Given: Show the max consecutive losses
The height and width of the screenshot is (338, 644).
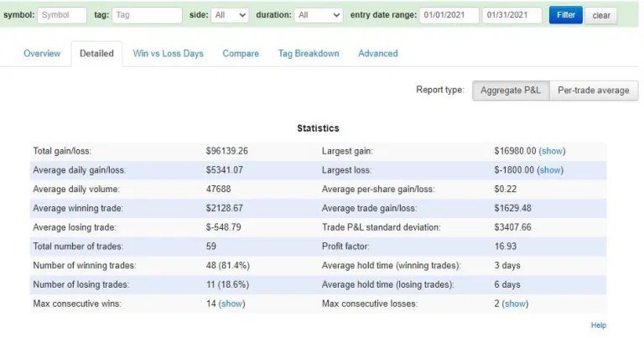Looking at the screenshot, I should 515,304.
